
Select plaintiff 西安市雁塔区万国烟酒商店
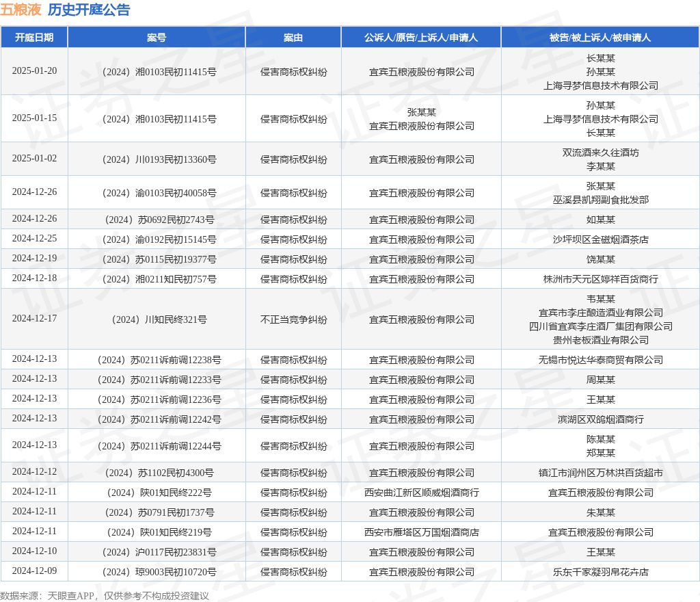421,532
